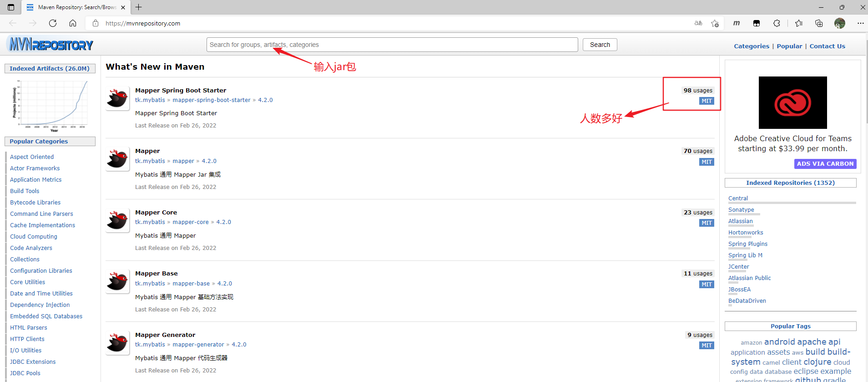
Task: Click the browser address bar URL
Action: coord(143,23)
